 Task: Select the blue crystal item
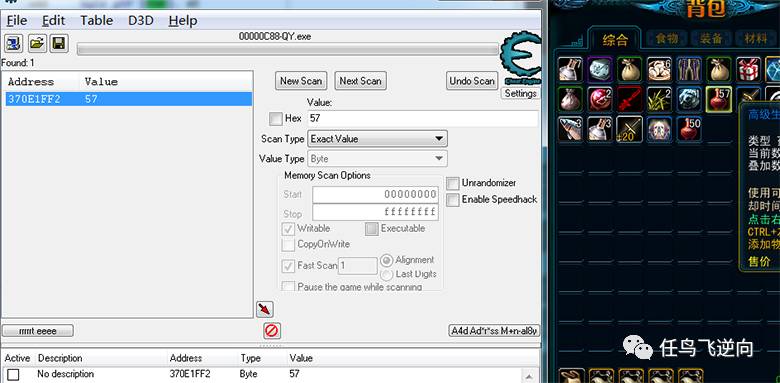773,70
